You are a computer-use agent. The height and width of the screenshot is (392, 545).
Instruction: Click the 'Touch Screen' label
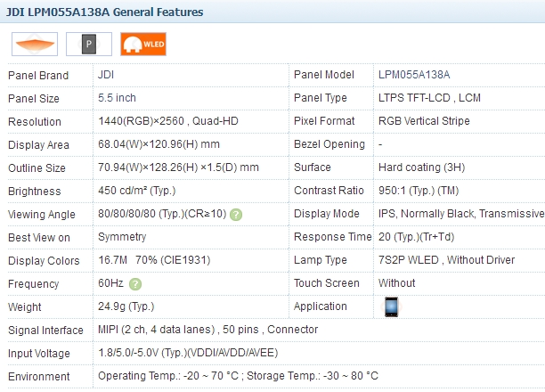[327, 283]
